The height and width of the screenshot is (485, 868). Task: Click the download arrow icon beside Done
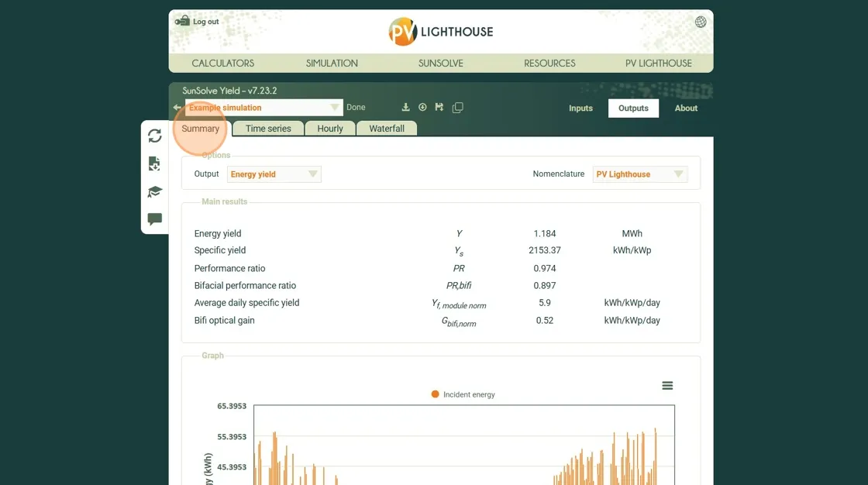pos(405,108)
